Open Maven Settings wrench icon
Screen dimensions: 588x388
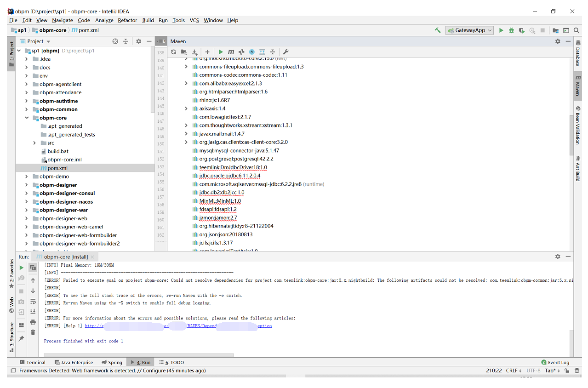285,52
